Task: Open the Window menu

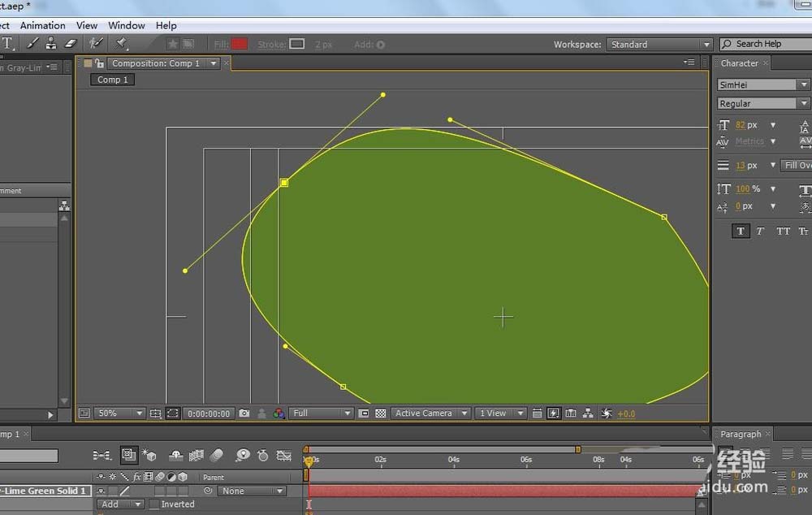Action: 127,25
